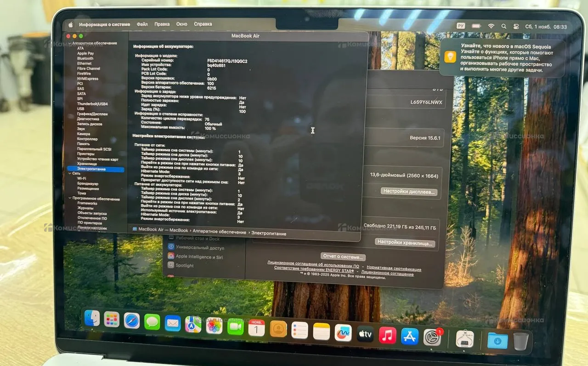The width and height of the screenshot is (588, 366).
Task: Open the Music app icon
Action: pos(387,335)
